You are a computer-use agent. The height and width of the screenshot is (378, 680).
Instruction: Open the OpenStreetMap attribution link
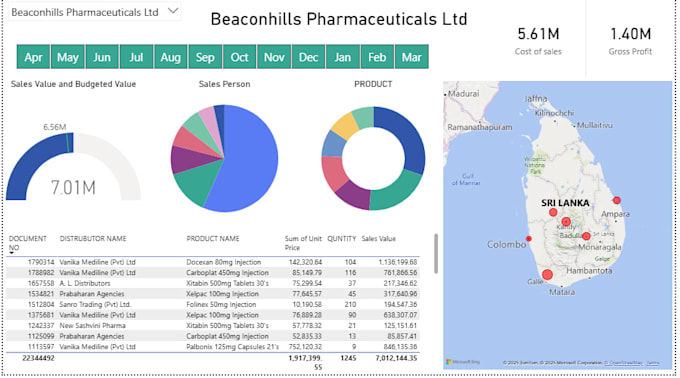click(x=624, y=363)
